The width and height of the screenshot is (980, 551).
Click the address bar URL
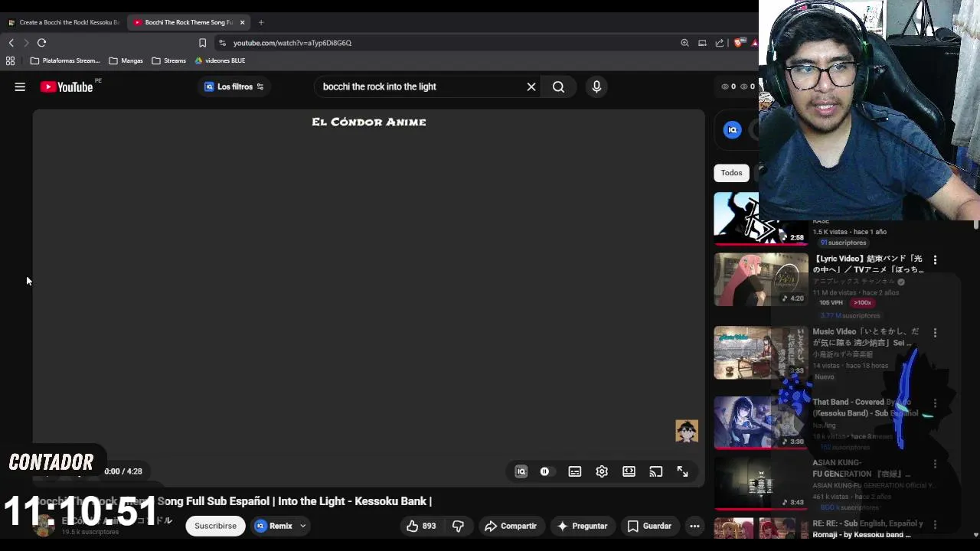(x=292, y=43)
